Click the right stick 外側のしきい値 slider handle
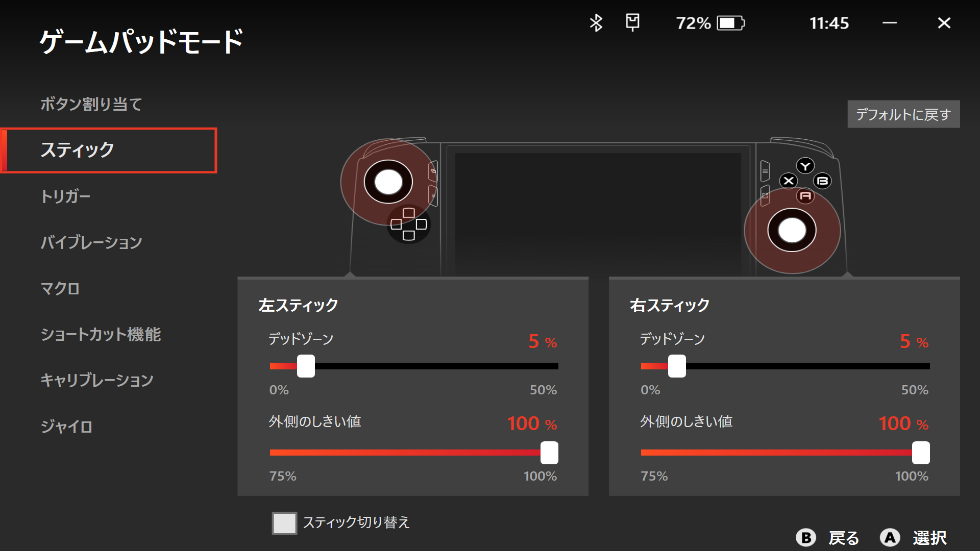 point(921,453)
